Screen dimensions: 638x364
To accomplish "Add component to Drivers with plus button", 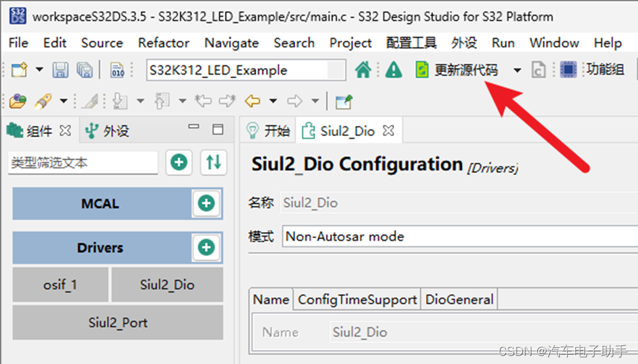I will pyautogui.click(x=206, y=247).
